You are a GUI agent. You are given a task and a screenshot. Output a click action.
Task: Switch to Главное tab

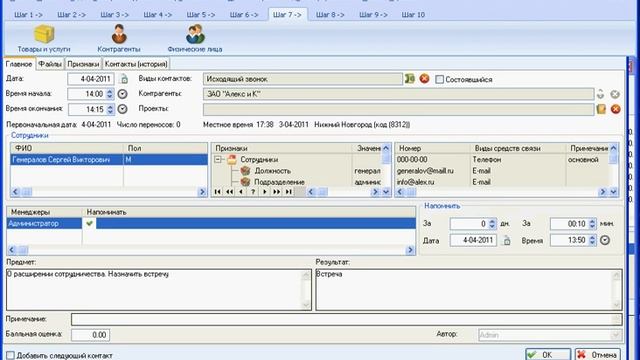click(x=19, y=64)
